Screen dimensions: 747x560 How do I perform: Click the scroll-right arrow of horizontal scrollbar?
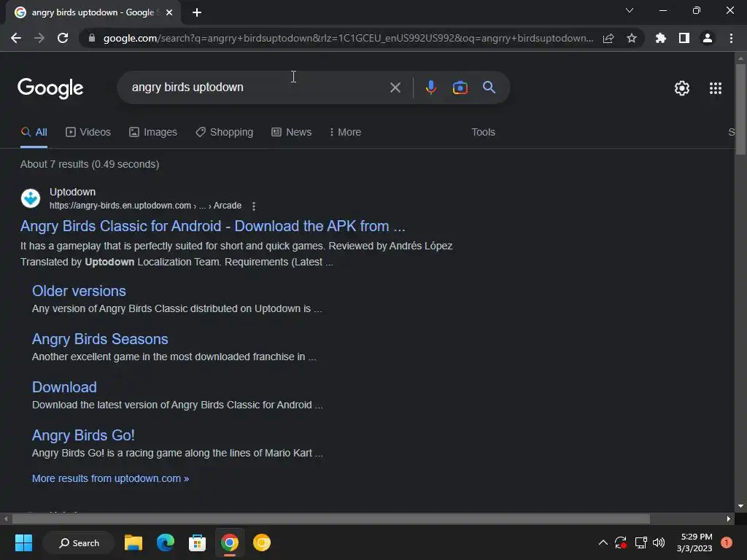click(729, 518)
